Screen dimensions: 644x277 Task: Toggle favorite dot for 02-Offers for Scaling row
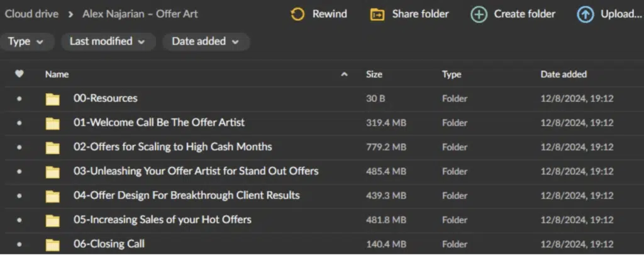click(19, 147)
